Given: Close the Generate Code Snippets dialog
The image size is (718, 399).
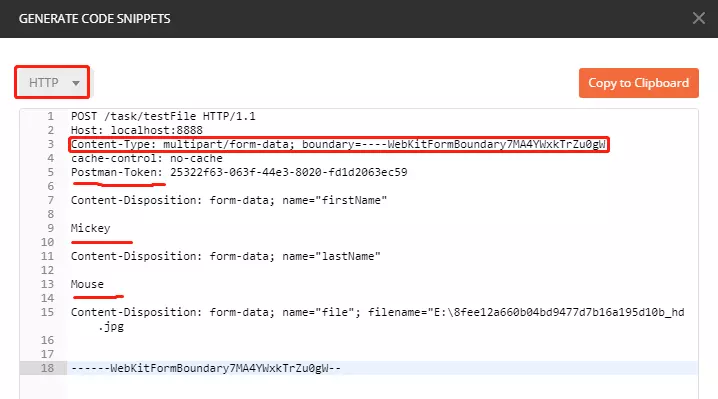Looking at the screenshot, I should [x=698, y=18].
